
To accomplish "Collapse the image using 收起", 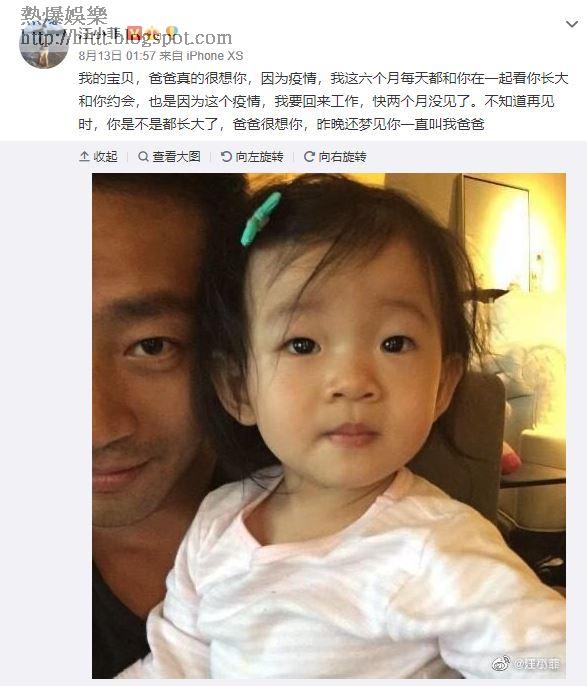I will point(98,156).
